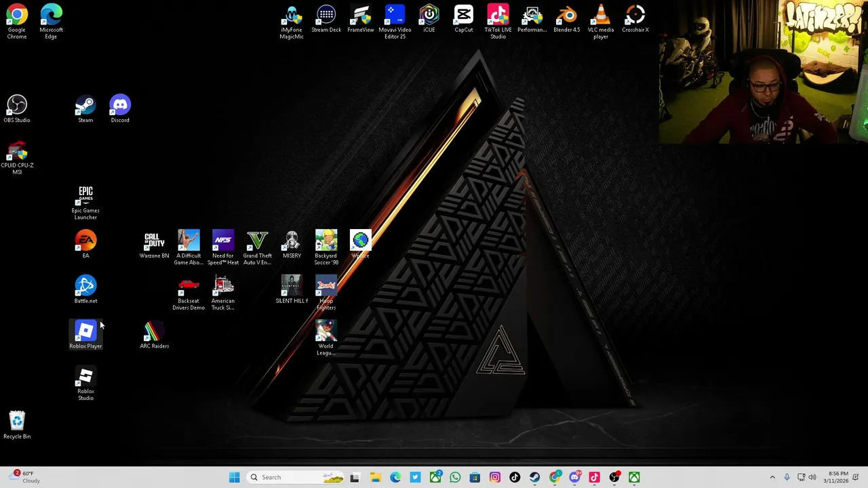This screenshot has height=488, width=868.
Task: Select A Difficult Game About Climbing icon
Action: (189, 247)
